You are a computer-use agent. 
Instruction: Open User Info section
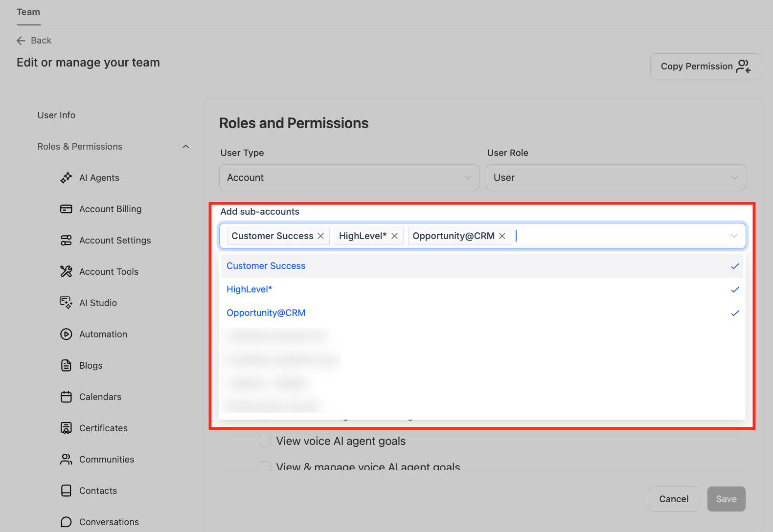[x=56, y=115]
